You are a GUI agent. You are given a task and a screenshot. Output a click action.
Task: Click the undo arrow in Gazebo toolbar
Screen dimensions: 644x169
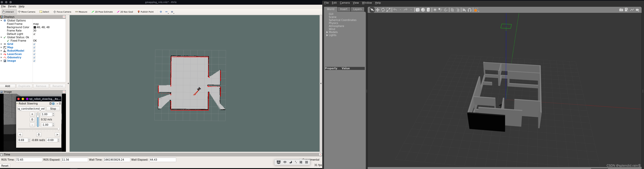pyautogui.click(x=395, y=10)
